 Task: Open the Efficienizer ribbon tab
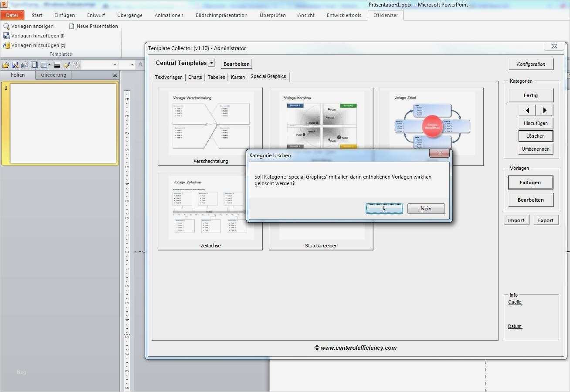coord(385,15)
